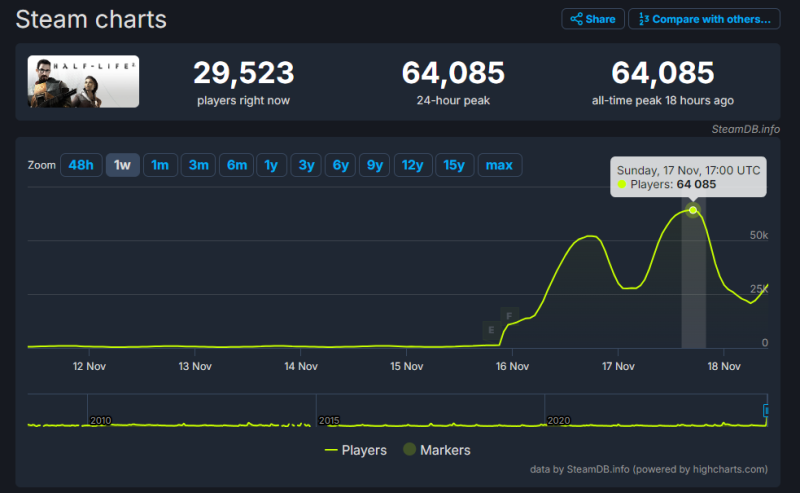Click the navigator handle at right edge
This screenshot has height=493, width=800.
[x=767, y=410]
